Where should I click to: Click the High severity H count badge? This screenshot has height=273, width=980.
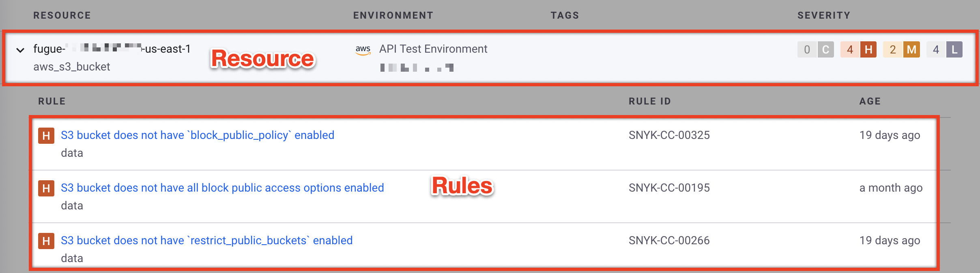[868, 50]
